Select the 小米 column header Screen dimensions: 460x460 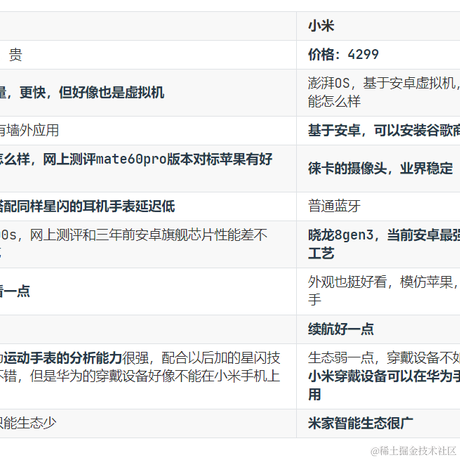pyautogui.click(x=378, y=26)
